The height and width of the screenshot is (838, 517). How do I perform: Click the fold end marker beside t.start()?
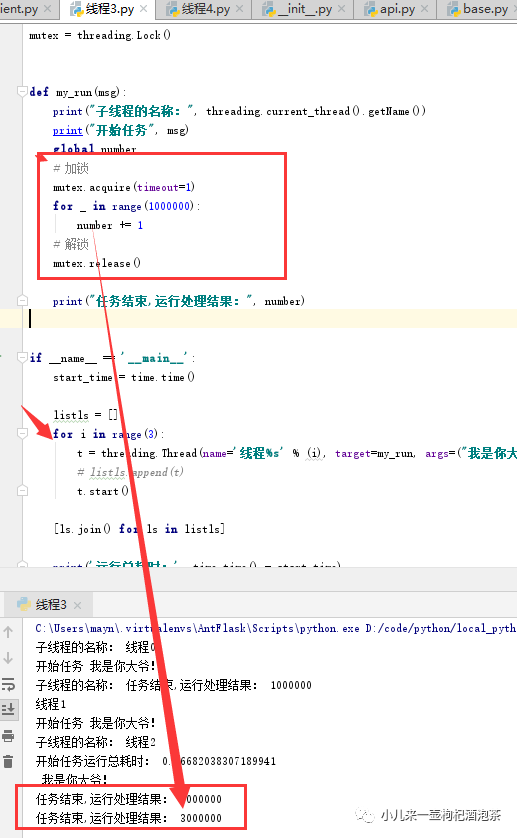tap(22, 490)
